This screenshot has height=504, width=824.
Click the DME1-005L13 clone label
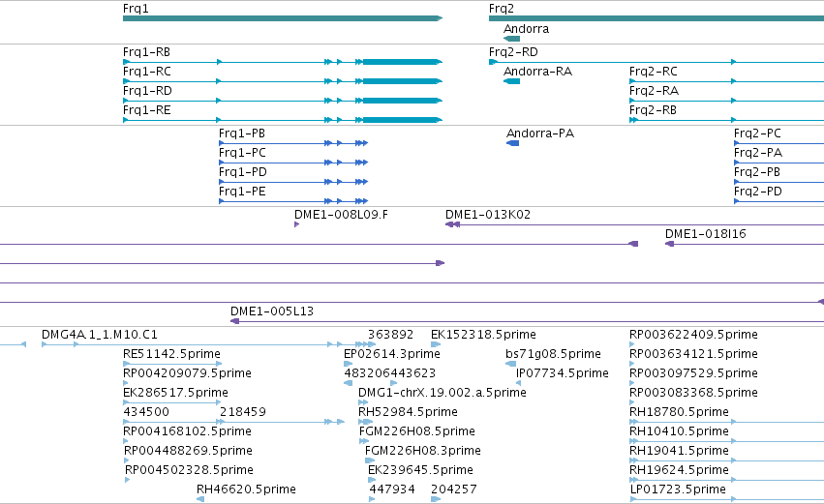coord(272,311)
